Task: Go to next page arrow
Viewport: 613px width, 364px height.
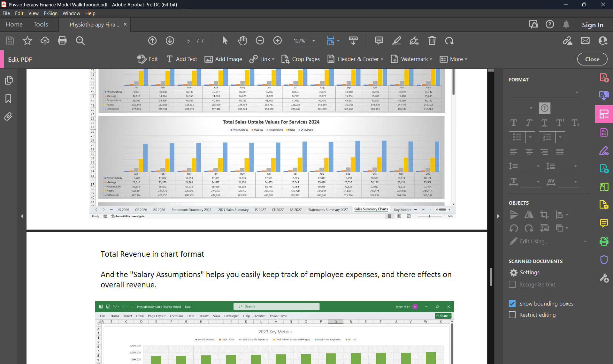Action: pos(170,41)
